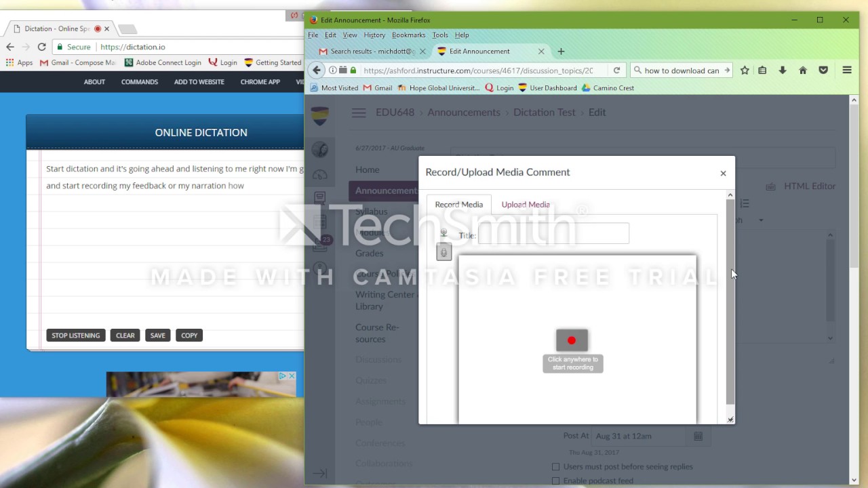Click the red record button

572,340
